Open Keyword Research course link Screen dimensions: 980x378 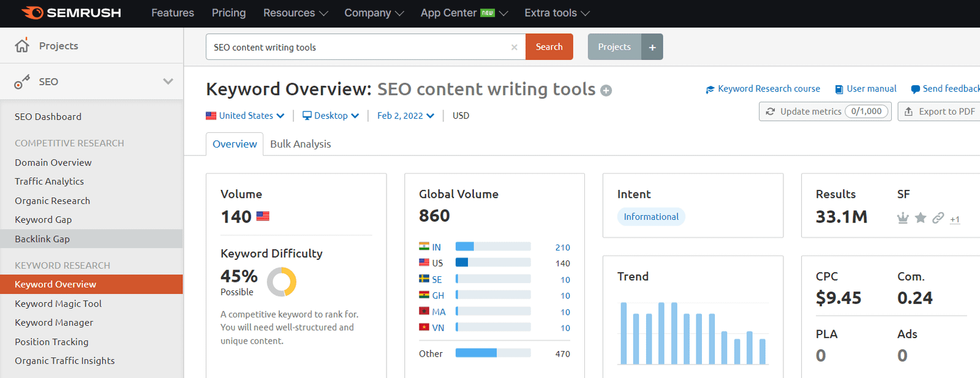tap(763, 89)
